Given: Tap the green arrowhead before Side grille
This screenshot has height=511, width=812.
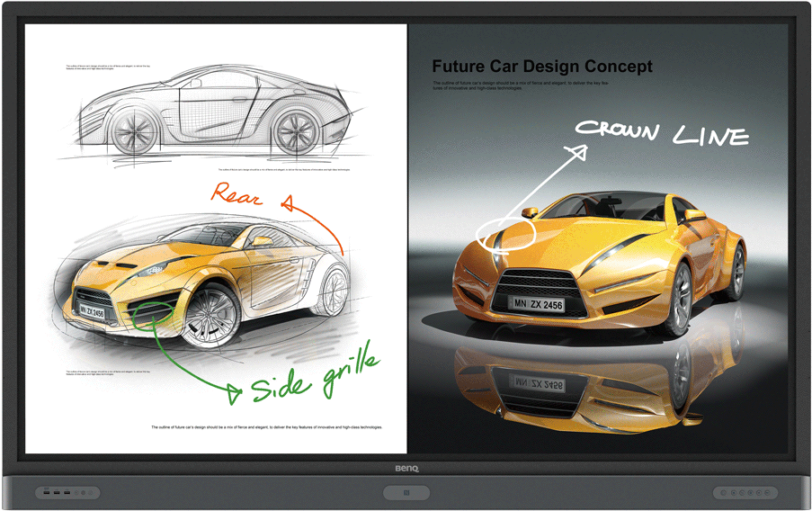Looking at the screenshot, I should click(x=235, y=392).
